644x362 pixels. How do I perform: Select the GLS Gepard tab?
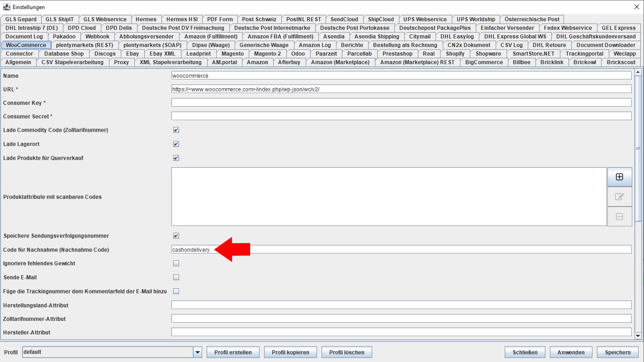coord(21,19)
